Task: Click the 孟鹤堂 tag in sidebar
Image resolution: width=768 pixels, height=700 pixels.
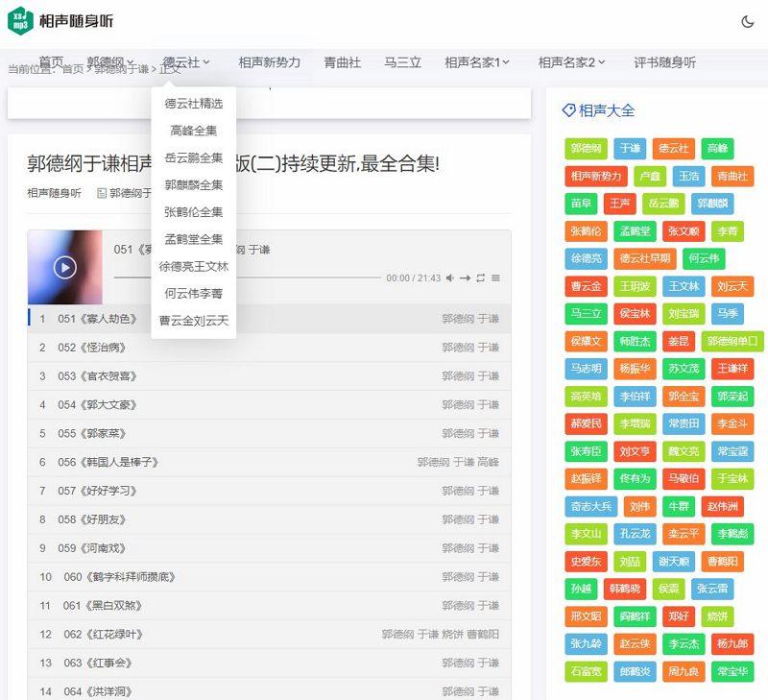Action: [x=635, y=231]
